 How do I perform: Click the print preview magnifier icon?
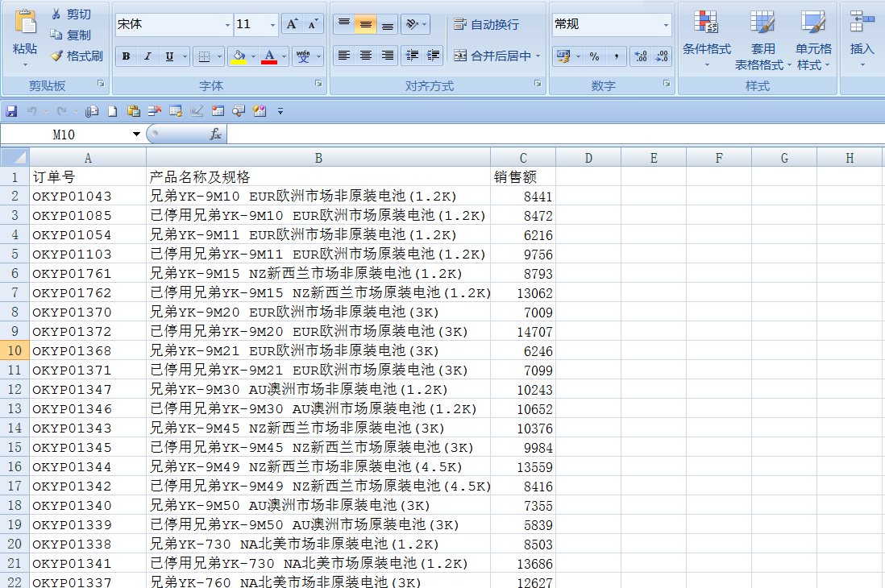[239, 111]
